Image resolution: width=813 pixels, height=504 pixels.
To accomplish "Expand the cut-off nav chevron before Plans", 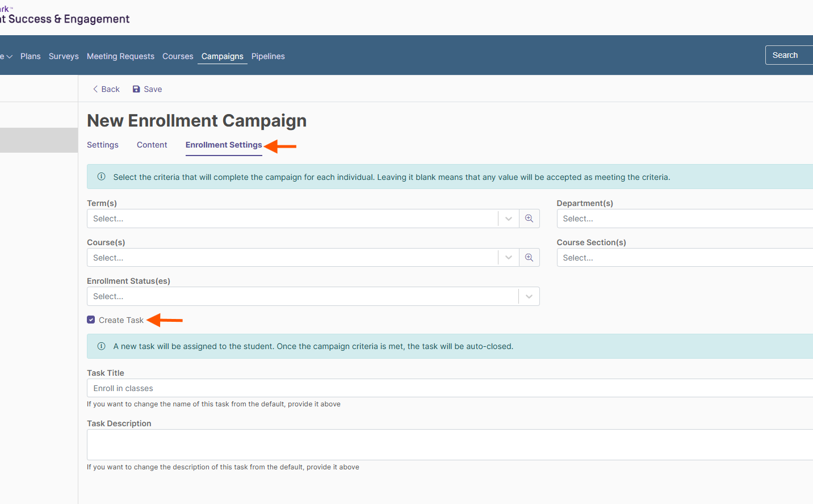I will (9, 57).
